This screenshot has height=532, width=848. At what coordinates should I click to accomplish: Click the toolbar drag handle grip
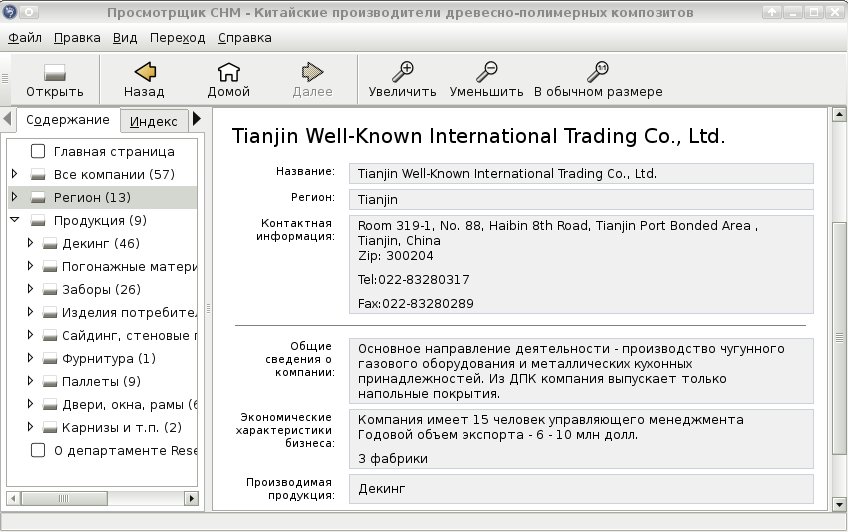[5, 79]
